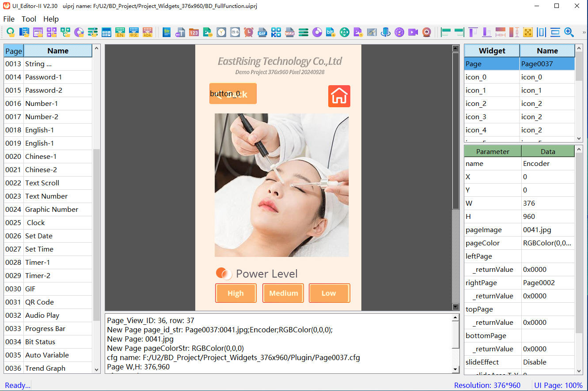
Task: Select the kbk keyboard widget icon
Action: (x=148, y=32)
